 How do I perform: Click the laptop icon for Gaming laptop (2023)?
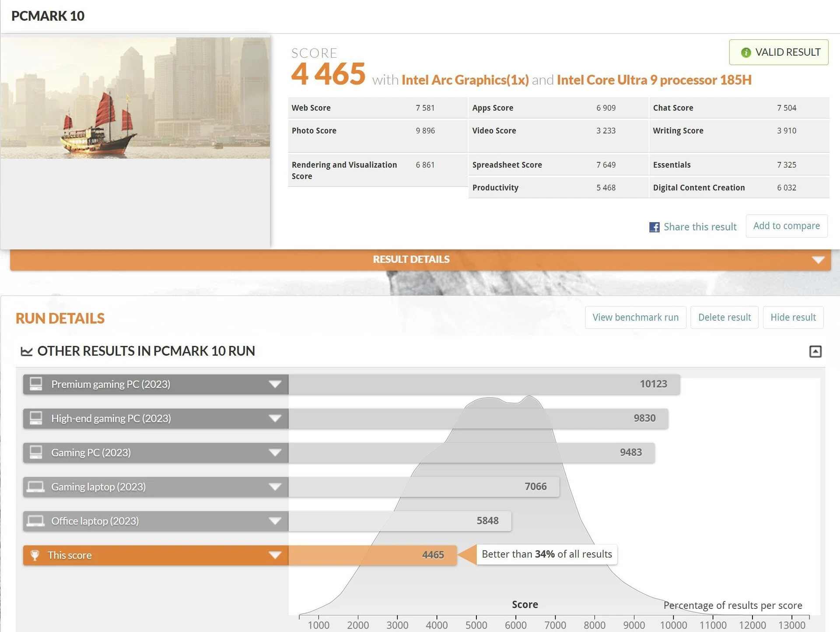[x=35, y=487]
